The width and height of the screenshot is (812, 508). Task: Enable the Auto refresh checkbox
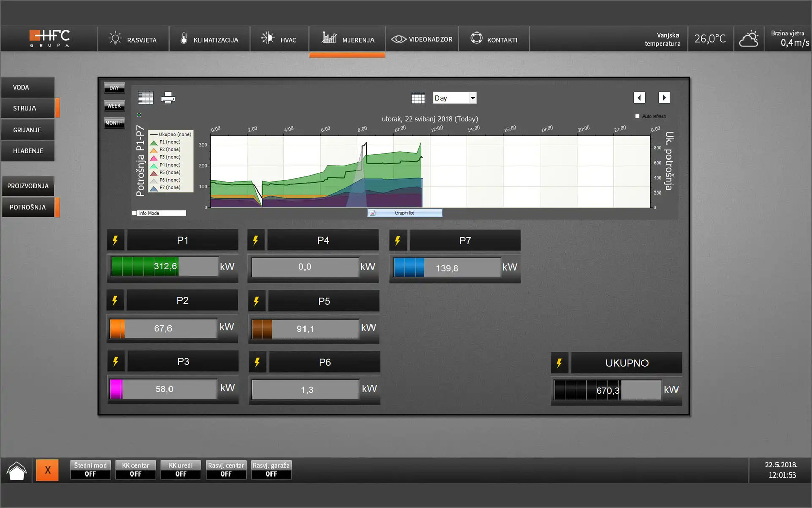(x=637, y=116)
